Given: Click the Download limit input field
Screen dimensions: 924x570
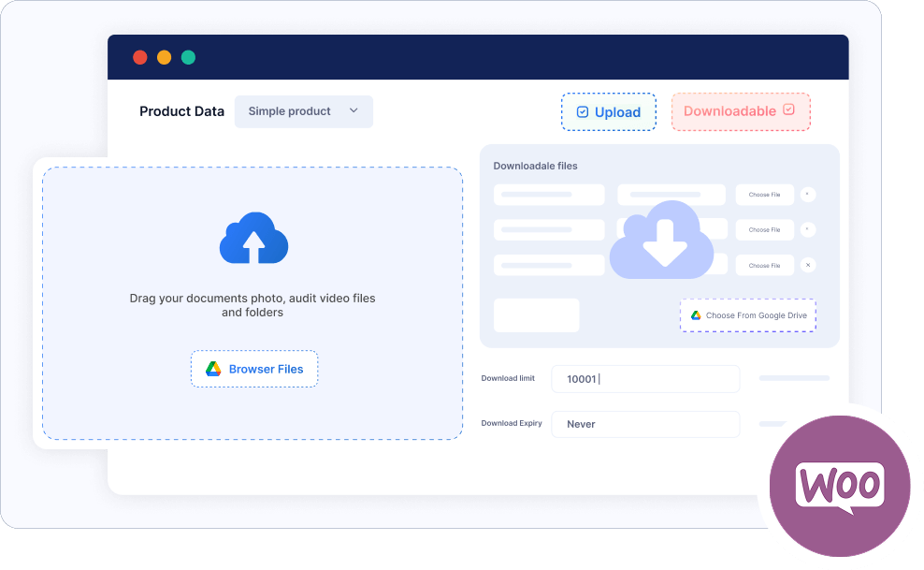Looking at the screenshot, I should click(x=645, y=379).
